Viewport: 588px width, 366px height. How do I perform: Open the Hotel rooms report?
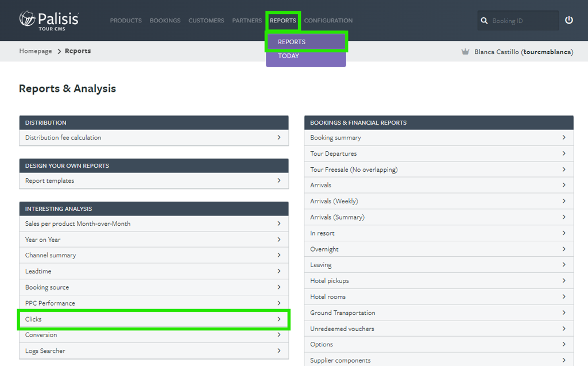click(x=439, y=296)
